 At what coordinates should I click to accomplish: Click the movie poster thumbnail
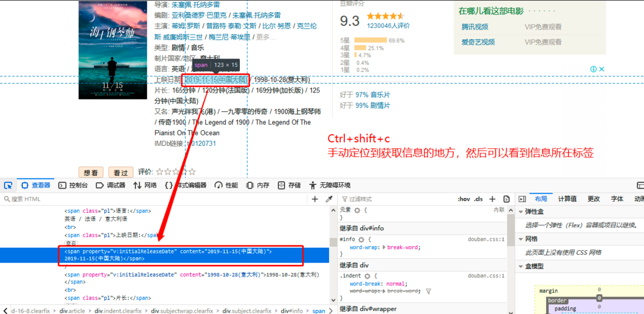(113, 50)
